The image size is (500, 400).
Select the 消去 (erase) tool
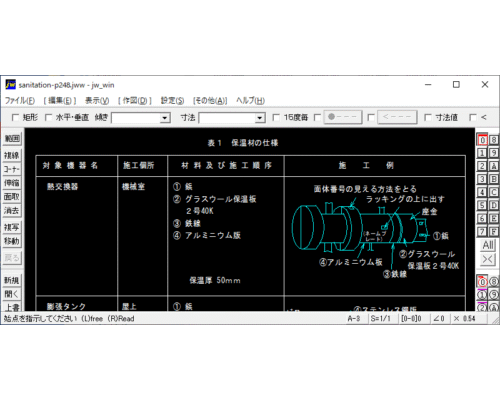(12, 210)
